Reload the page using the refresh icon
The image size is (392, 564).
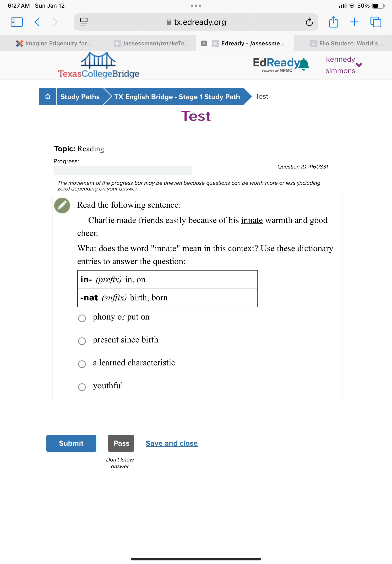(309, 22)
